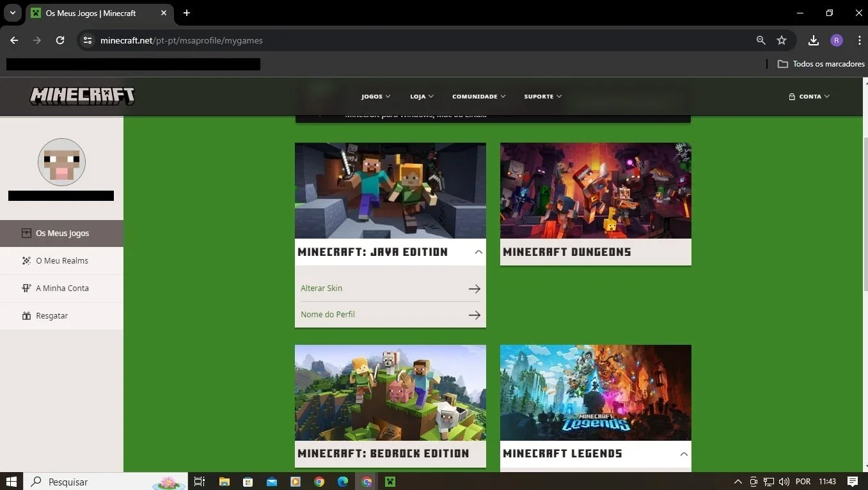
Task: Select A Minha Conta in sidebar
Action: pyautogui.click(x=61, y=288)
